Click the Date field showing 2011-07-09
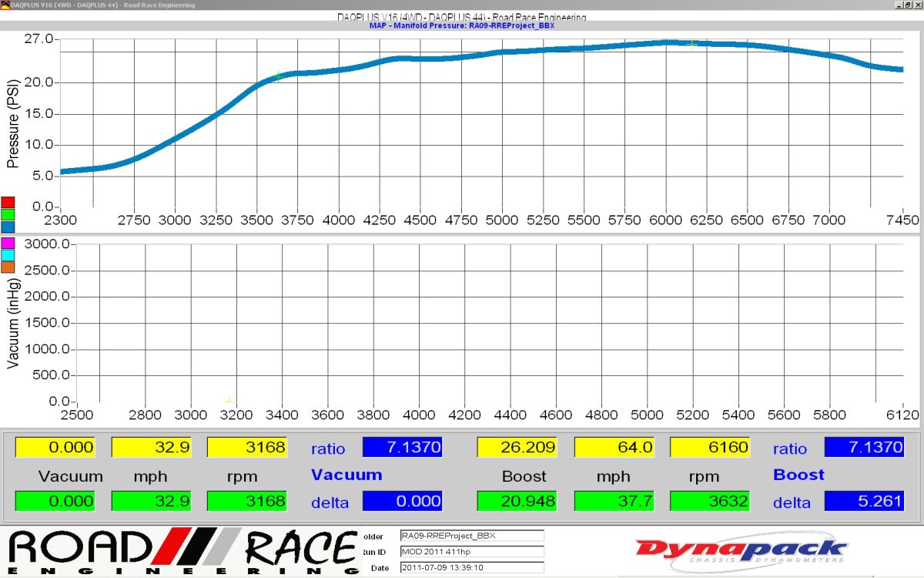Viewport: 924px width, 578px height. (x=471, y=567)
